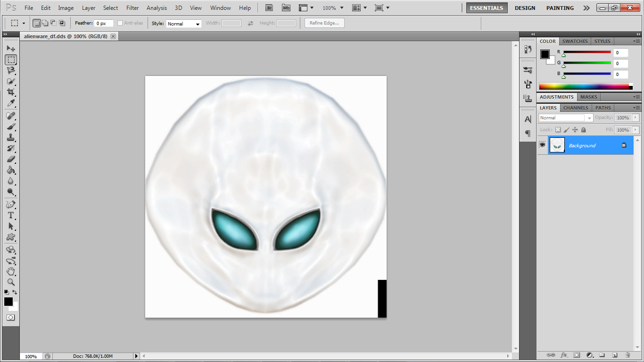The height and width of the screenshot is (362, 644).
Task: Switch to the Masks tab
Action: 588,97
